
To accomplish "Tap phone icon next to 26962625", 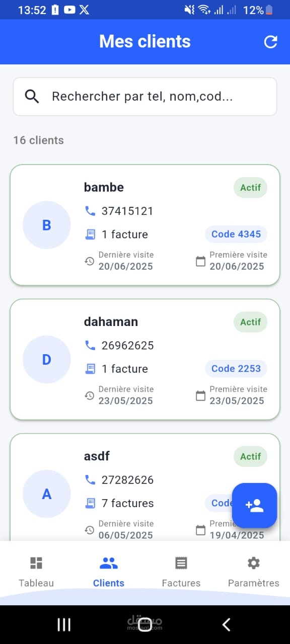I will [x=90, y=345].
